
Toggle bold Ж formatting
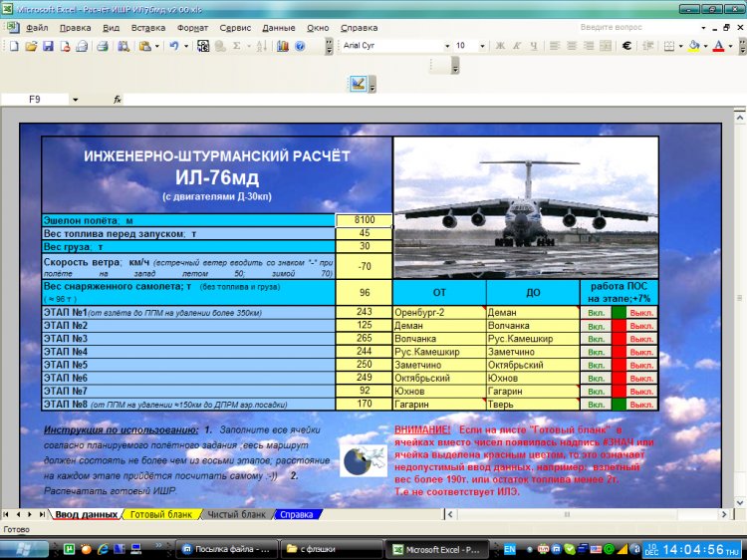(500, 46)
